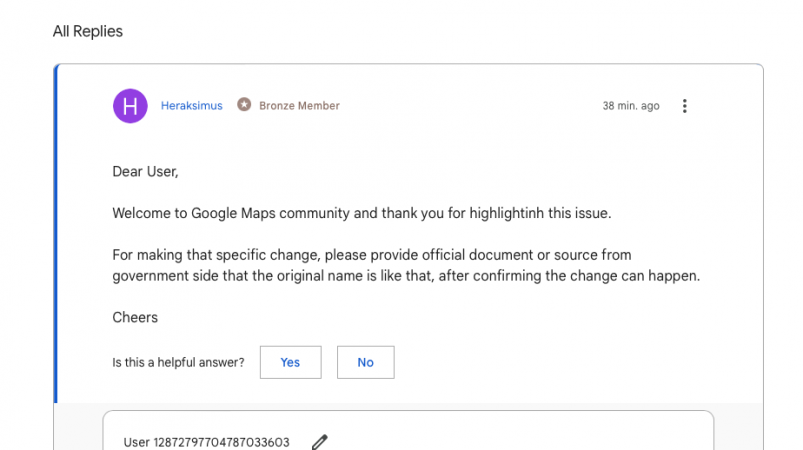Viewport: 803px width, 450px height.
Task: Open the three-dot more options menu
Action: click(x=684, y=106)
